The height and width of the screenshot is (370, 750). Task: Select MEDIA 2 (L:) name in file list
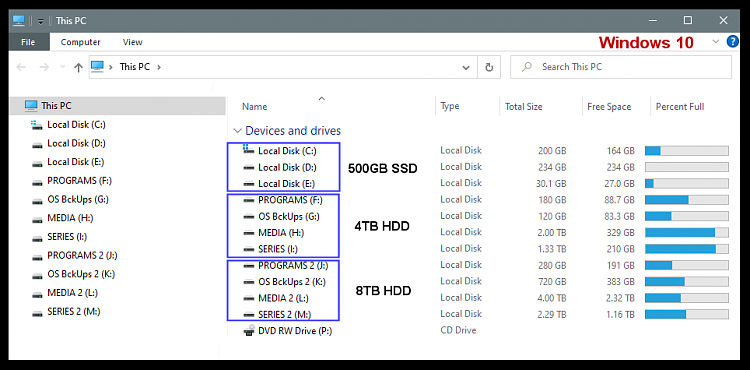click(283, 298)
